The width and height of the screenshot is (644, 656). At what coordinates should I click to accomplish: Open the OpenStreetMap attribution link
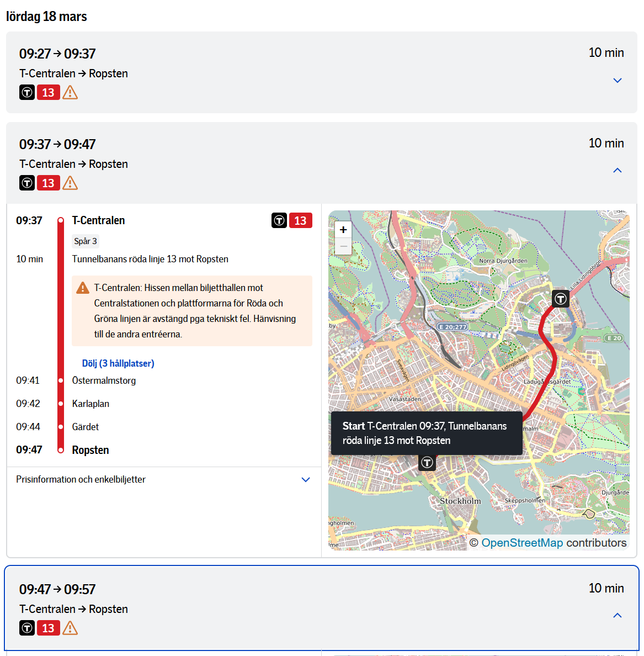(521, 543)
